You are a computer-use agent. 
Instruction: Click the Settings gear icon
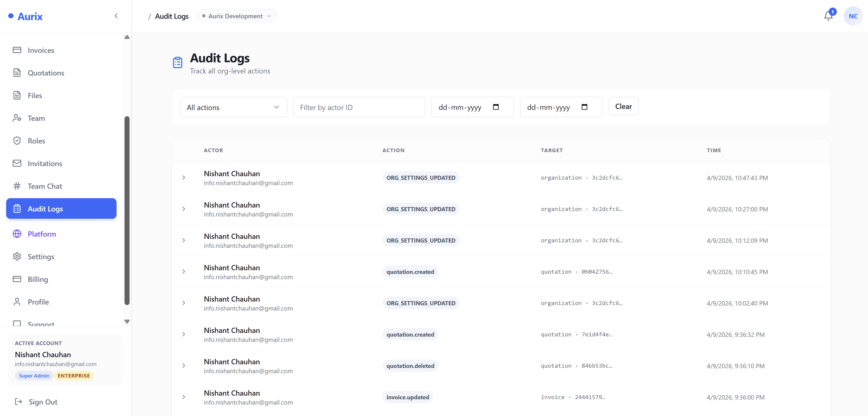17,256
